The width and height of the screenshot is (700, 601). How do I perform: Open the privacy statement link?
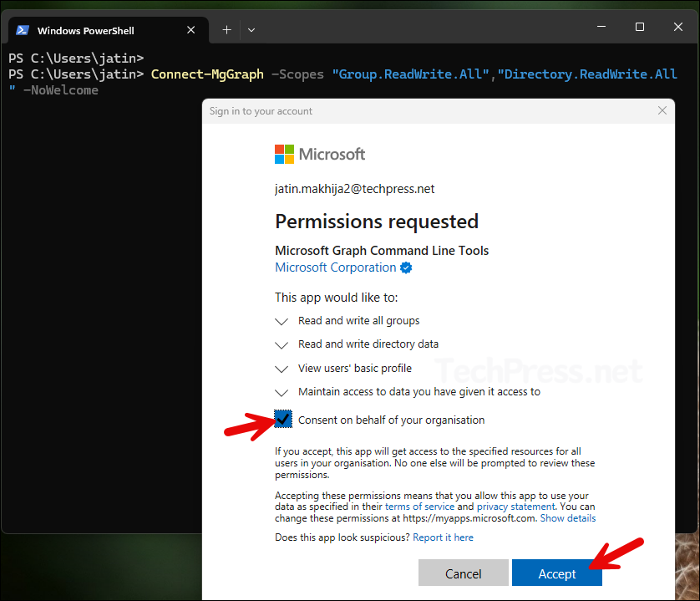(515, 507)
